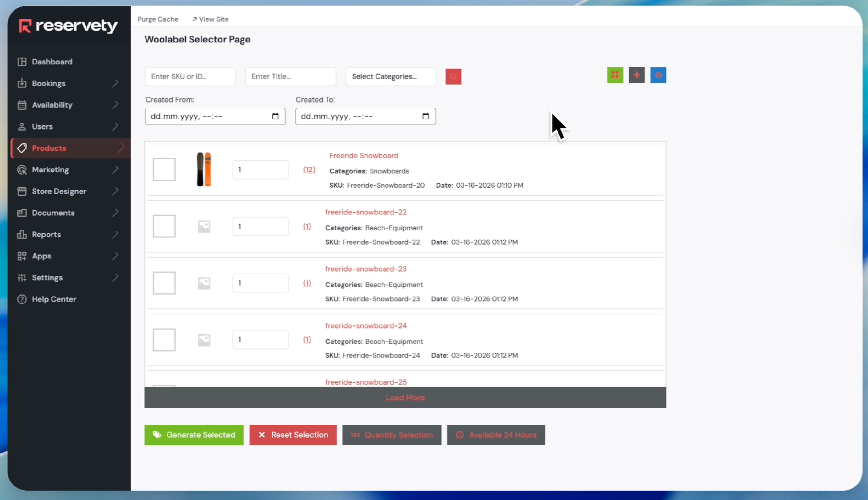Viewport: 868px width, 500px height.
Task: Open calendar picker in Created From field
Action: click(275, 116)
